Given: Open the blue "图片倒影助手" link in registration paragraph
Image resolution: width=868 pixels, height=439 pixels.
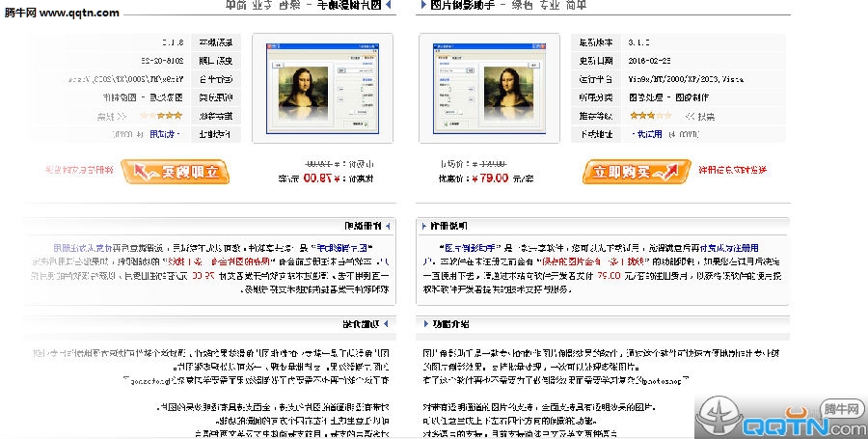Looking at the screenshot, I should point(471,248).
